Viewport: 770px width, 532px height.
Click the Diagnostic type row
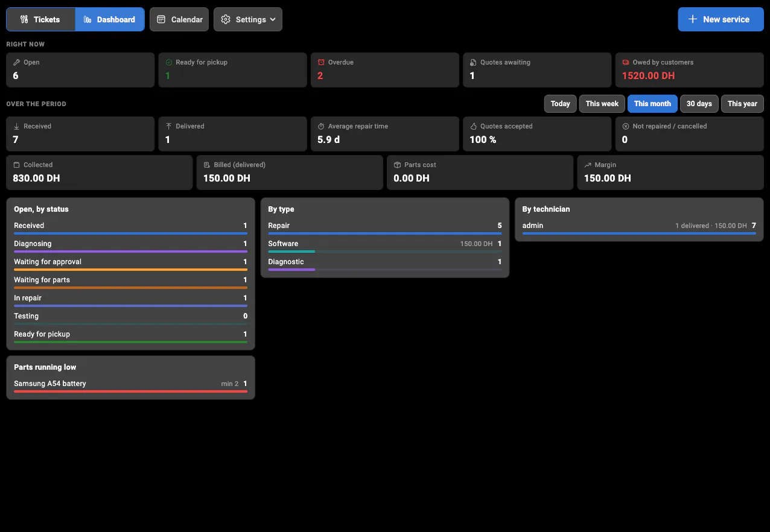coord(385,264)
